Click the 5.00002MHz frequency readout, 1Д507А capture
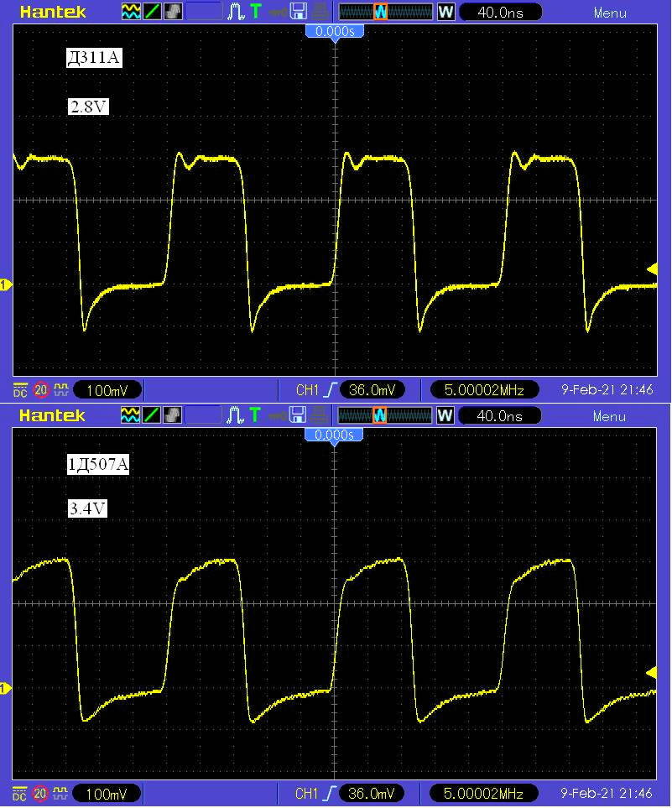Viewport: 672px width, 808px height. (484, 794)
